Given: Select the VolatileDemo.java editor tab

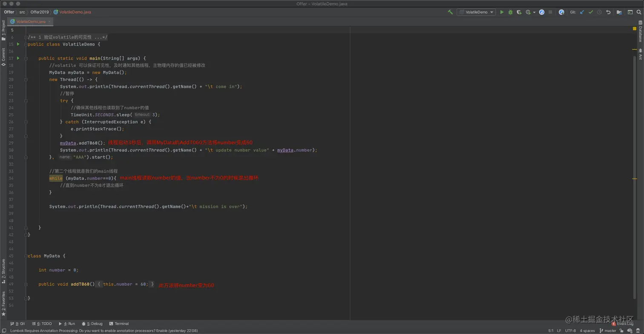Looking at the screenshot, I should pos(31,21).
